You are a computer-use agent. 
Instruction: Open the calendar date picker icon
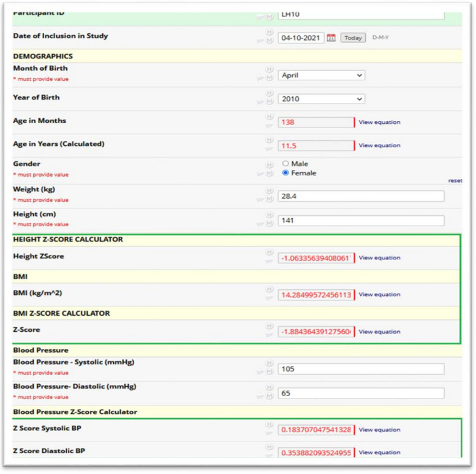331,37
